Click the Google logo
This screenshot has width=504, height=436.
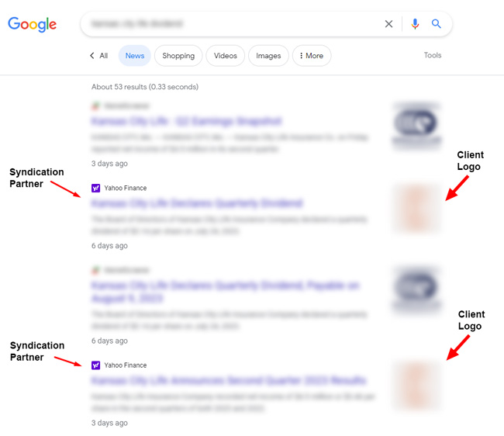[x=32, y=24]
